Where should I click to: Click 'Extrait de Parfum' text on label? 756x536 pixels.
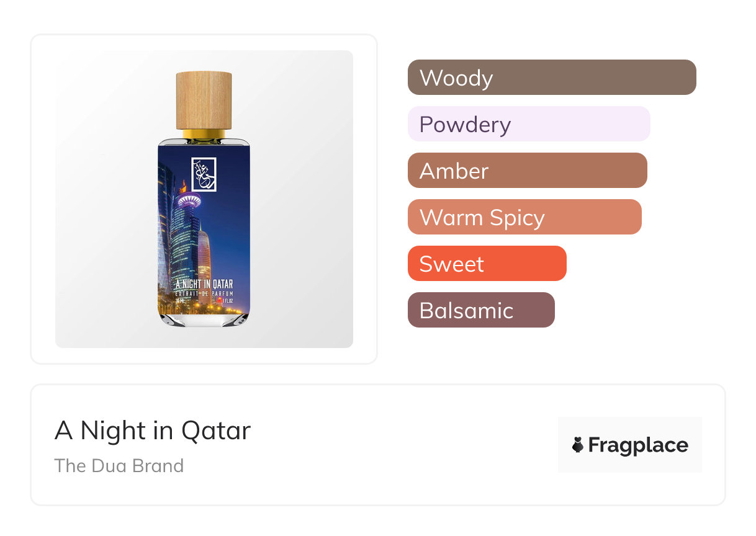[204, 292]
